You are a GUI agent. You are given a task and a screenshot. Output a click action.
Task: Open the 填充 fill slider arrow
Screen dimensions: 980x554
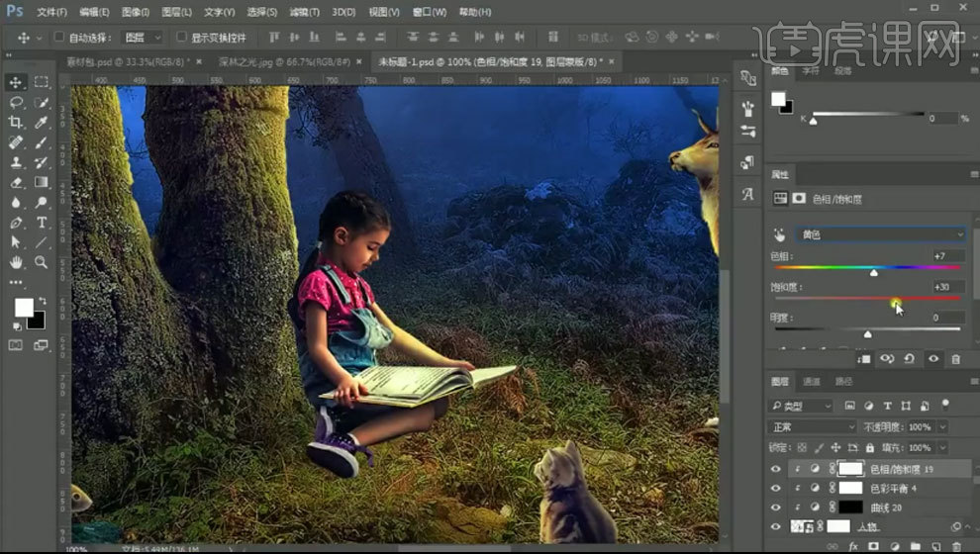coord(942,448)
